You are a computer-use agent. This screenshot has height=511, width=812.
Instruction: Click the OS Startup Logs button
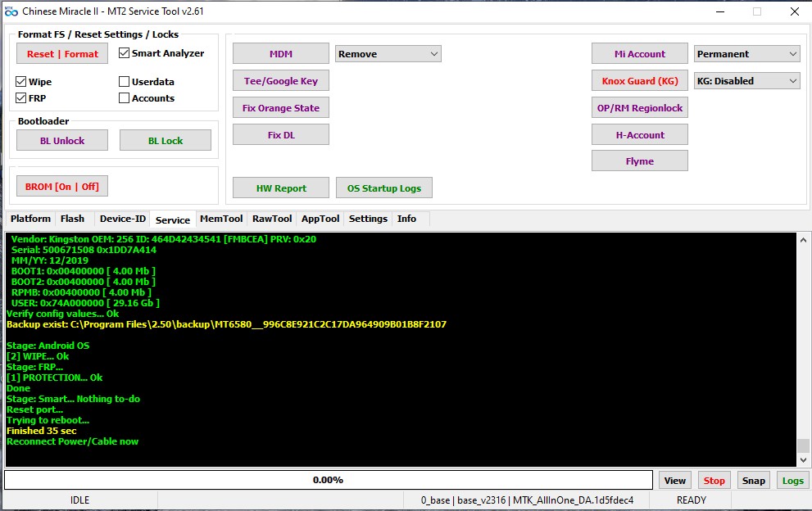(383, 188)
